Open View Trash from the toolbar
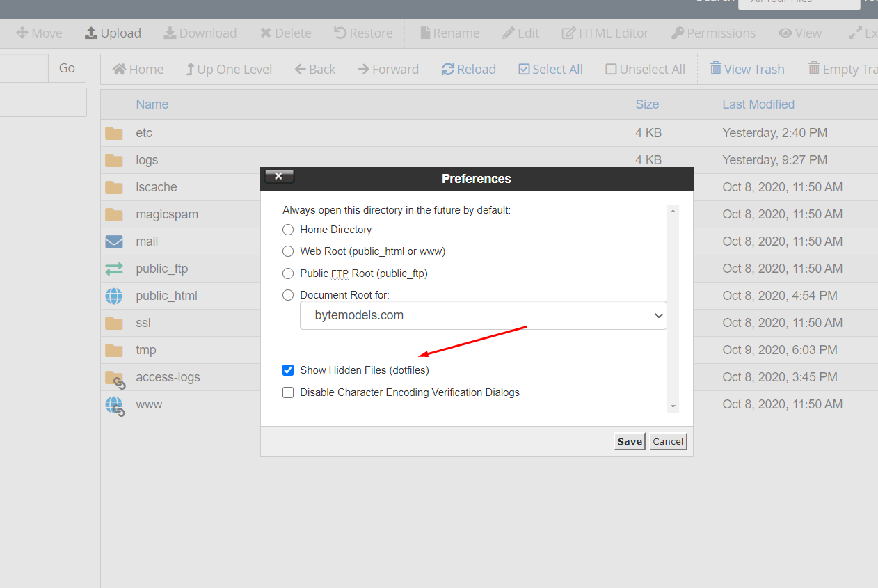Image resolution: width=878 pixels, height=588 pixels. [747, 70]
